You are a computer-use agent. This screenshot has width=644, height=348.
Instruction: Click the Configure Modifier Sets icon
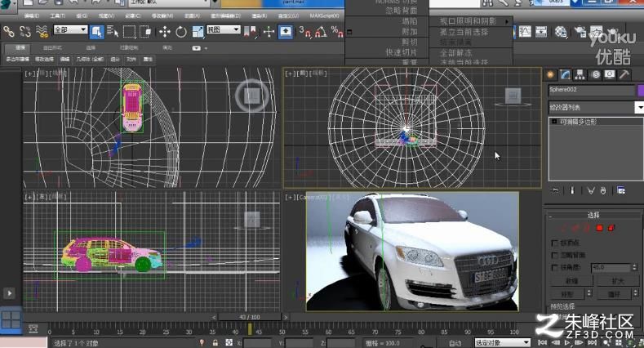tap(621, 190)
